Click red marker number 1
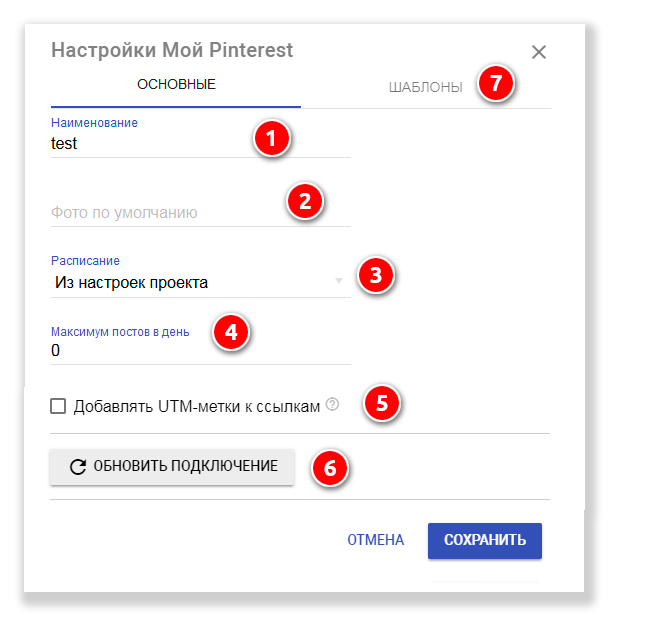The height and width of the screenshot is (637, 646). coord(270,137)
